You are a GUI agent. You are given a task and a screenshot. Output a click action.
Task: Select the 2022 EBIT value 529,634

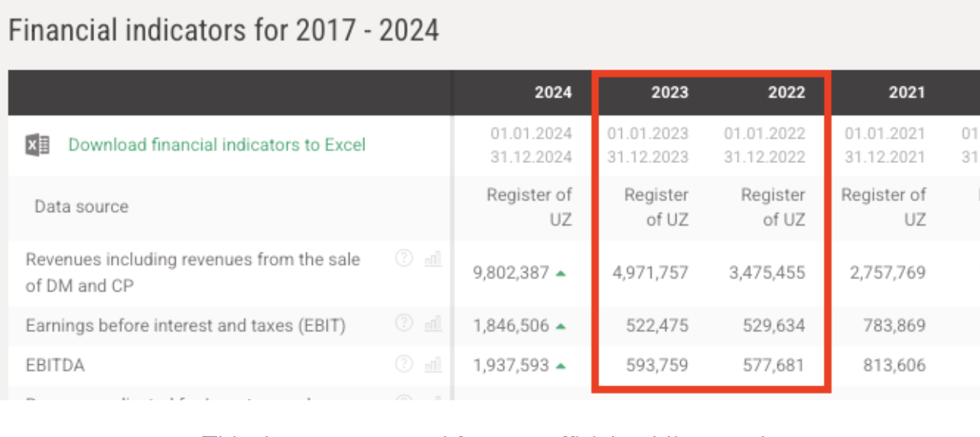[x=773, y=325]
